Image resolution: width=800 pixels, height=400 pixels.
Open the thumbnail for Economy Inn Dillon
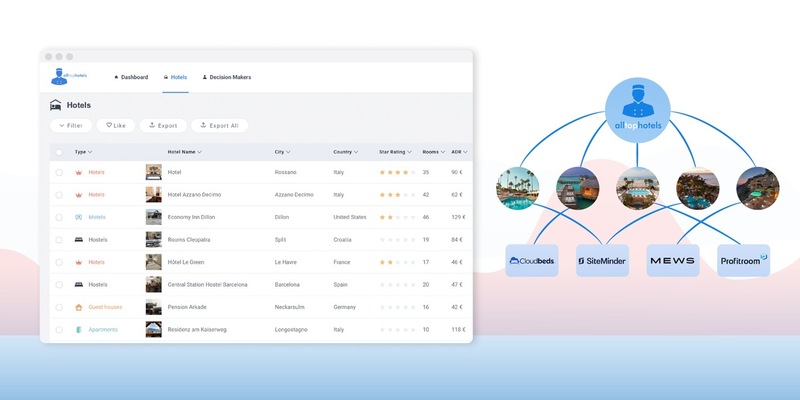pos(154,217)
